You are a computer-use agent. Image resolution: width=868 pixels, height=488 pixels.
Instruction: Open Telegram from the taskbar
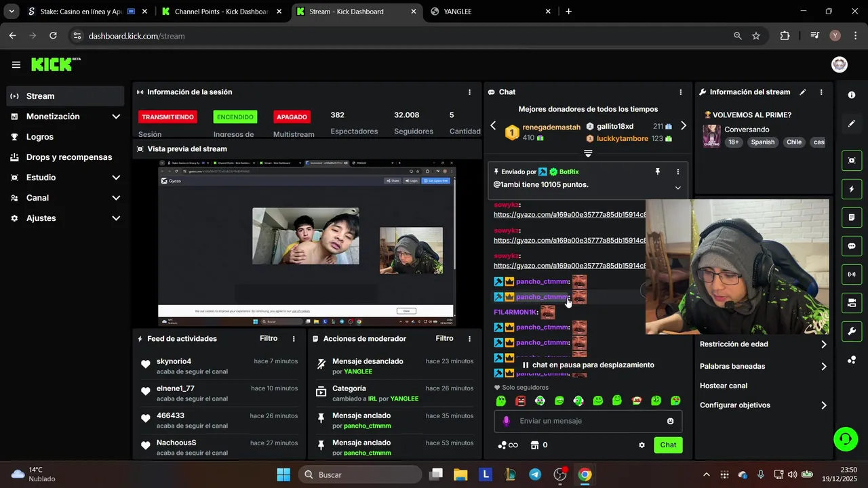(x=535, y=474)
